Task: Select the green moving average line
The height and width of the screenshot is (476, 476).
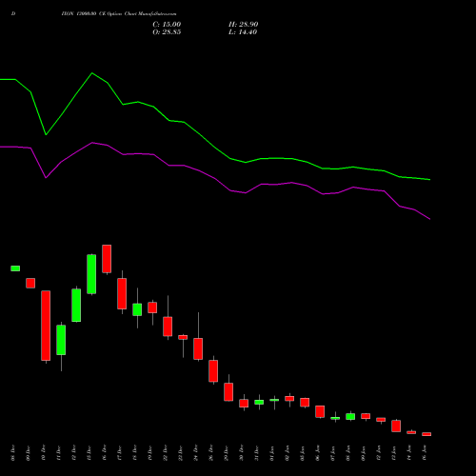Action: point(214,147)
